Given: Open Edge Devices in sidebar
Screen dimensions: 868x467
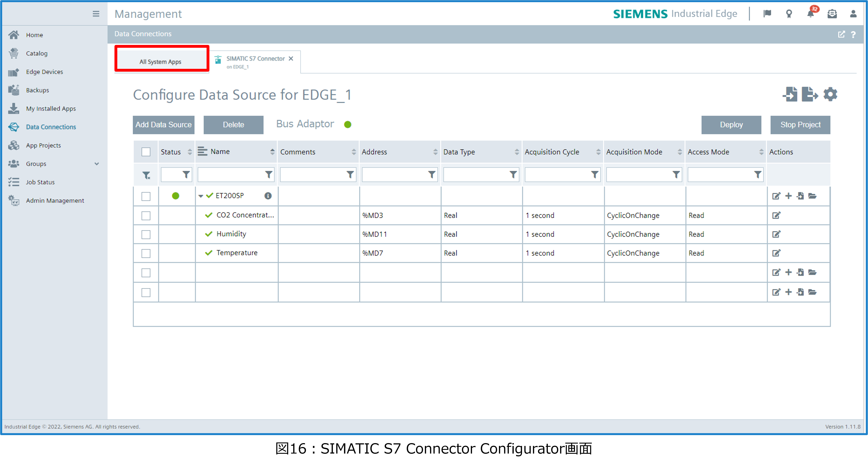Looking at the screenshot, I should [x=45, y=72].
